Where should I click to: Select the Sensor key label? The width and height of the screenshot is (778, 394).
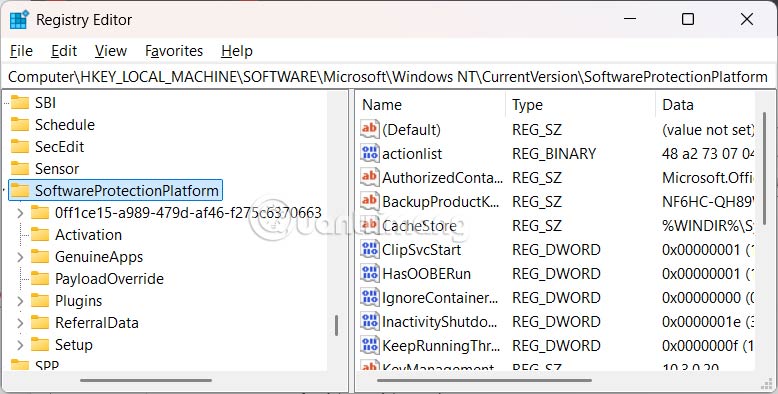pyautogui.click(x=57, y=169)
